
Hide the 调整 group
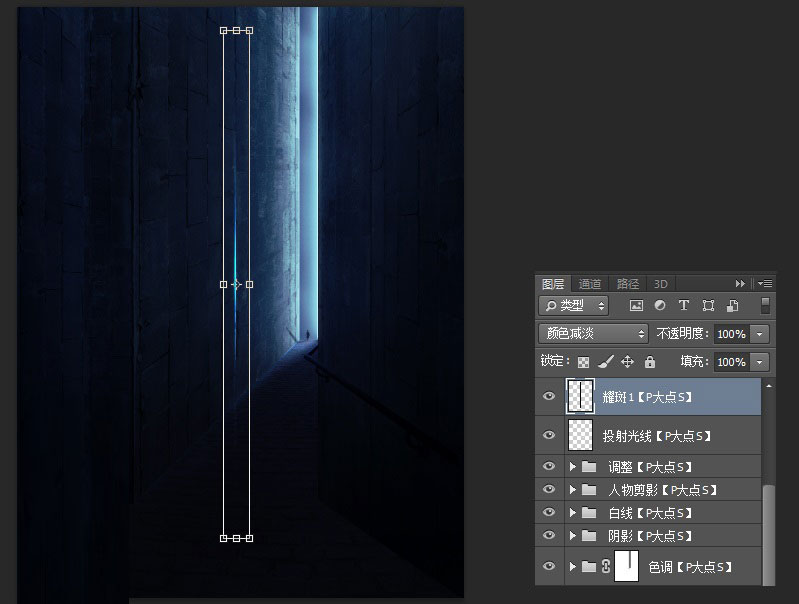pos(549,466)
